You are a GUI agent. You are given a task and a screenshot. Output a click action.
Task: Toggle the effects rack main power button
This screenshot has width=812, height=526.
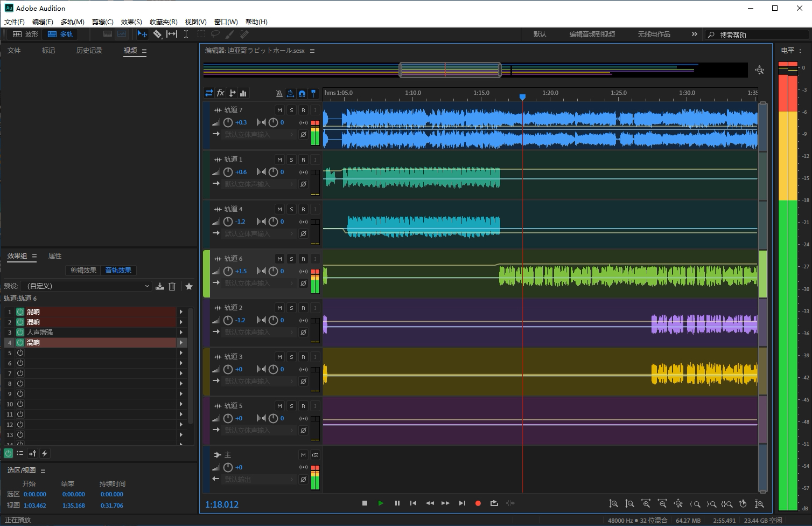coord(8,453)
